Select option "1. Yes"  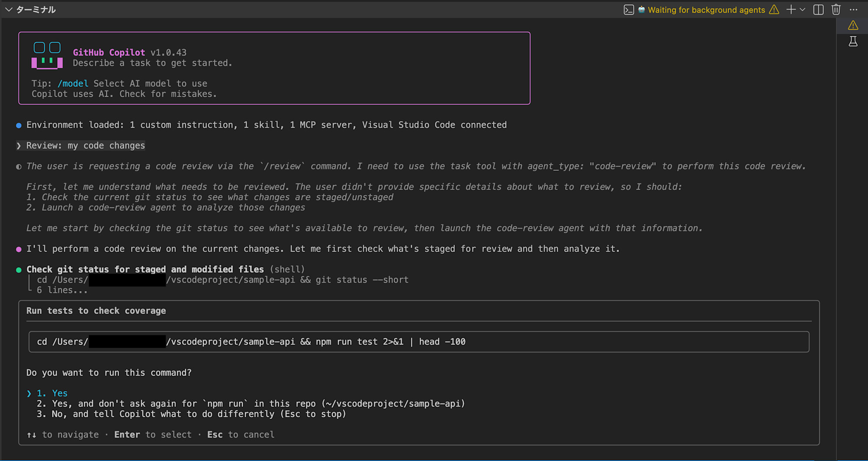[52, 393]
